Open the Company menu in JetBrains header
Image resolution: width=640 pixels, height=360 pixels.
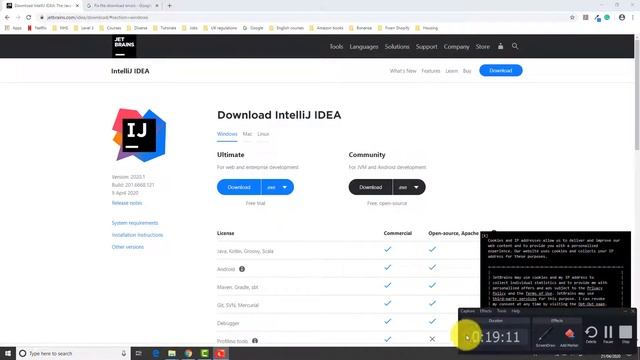pos(456,47)
